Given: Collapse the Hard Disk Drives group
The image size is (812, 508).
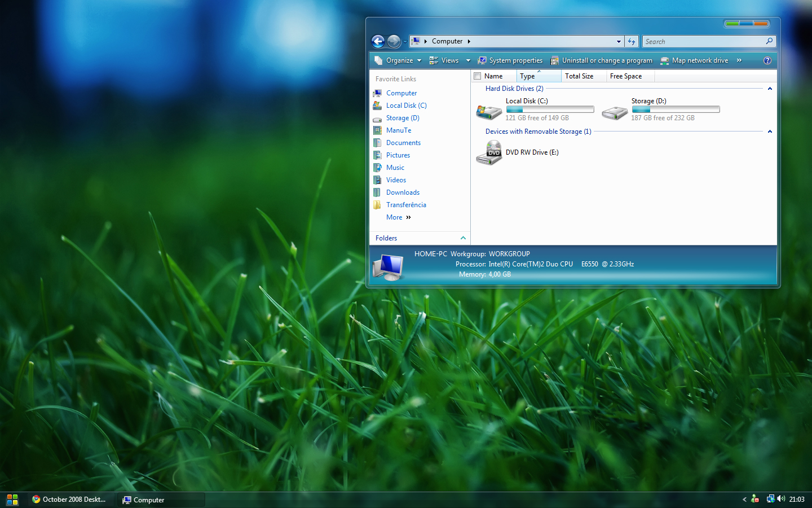Looking at the screenshot, I should point(770,89).
